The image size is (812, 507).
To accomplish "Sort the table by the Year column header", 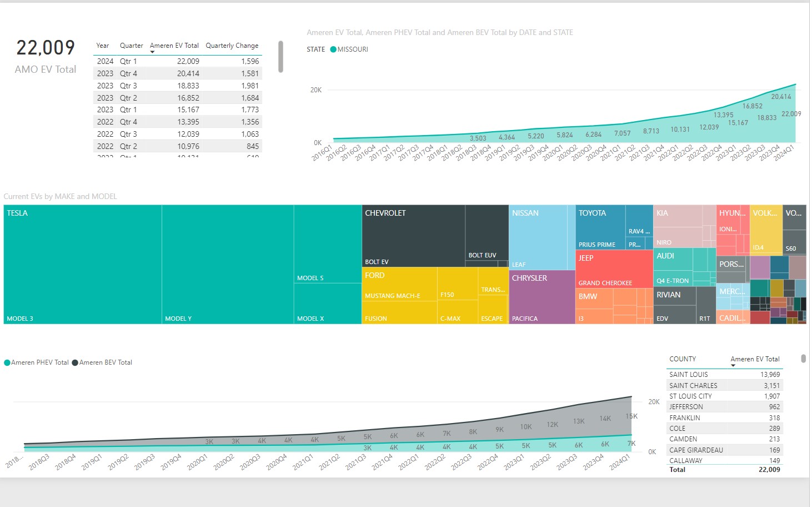I will click(103, 46).
